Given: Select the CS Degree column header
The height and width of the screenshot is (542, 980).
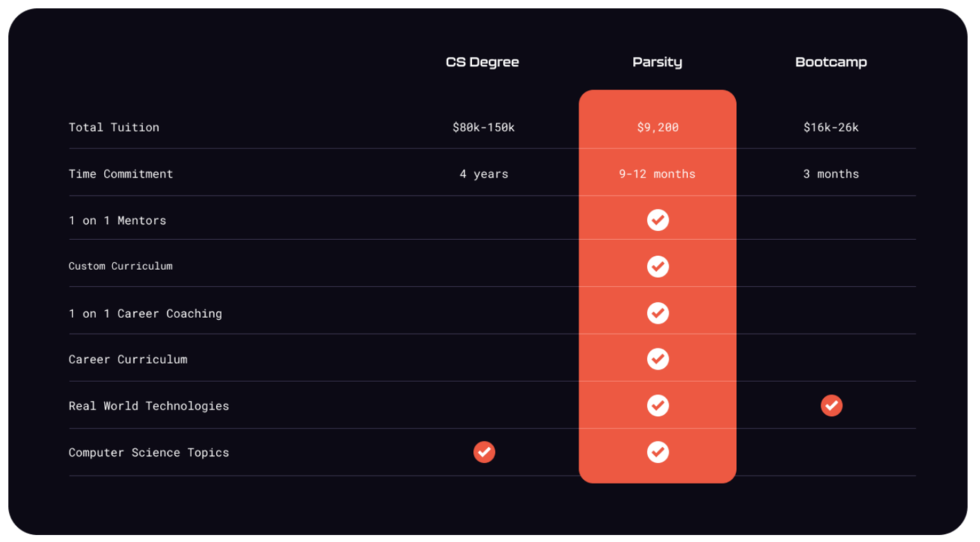Looking at the screenshot, I should pyautogui.click(x=482, y=62).
